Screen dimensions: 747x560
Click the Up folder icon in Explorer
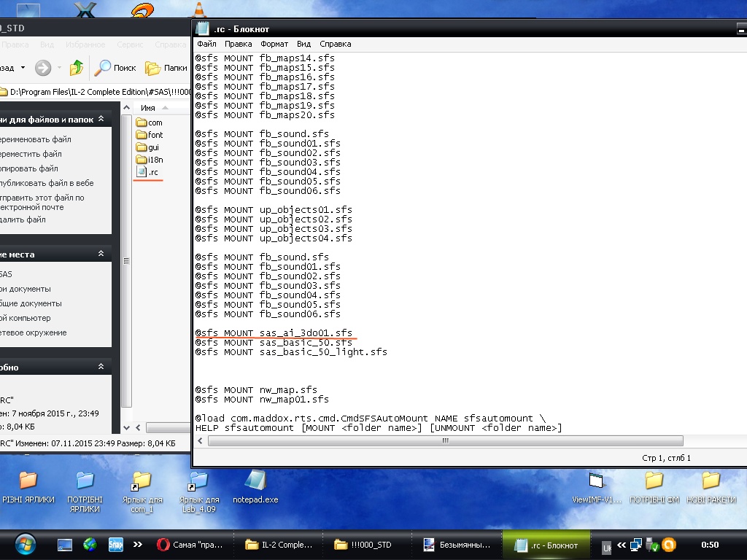tap(76, 68)
